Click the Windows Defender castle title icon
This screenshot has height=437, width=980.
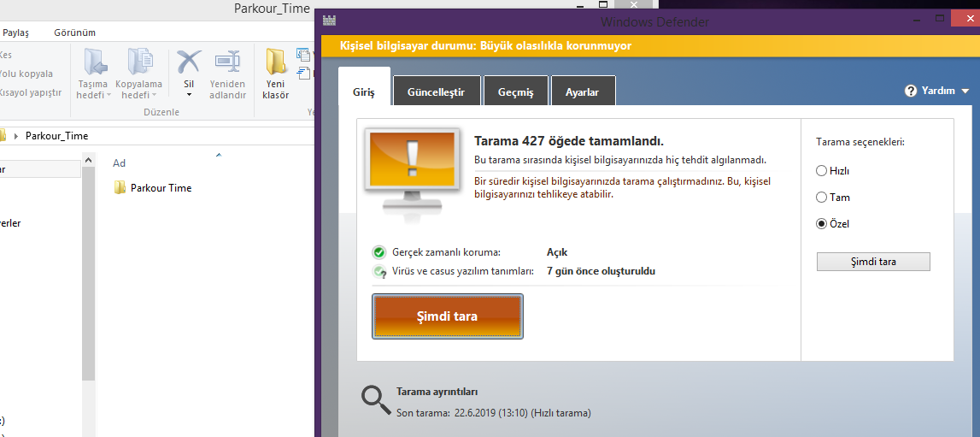pos(330,20)
